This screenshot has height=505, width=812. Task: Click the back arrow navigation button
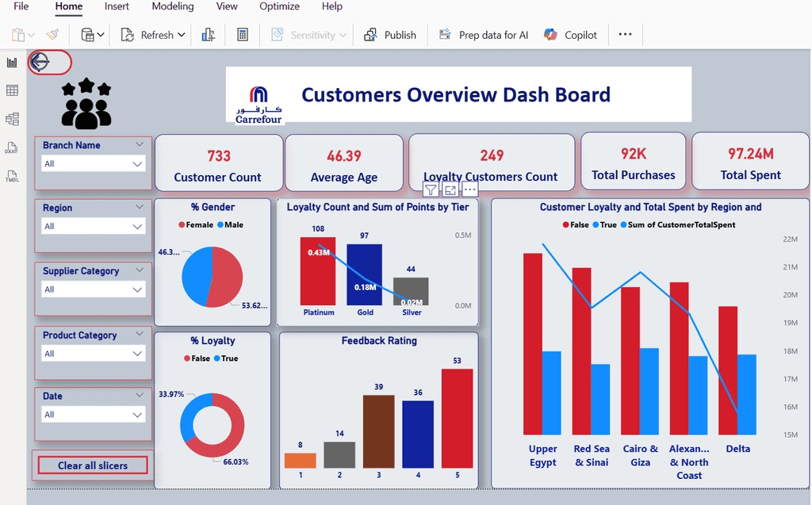[x=40, y=62]
